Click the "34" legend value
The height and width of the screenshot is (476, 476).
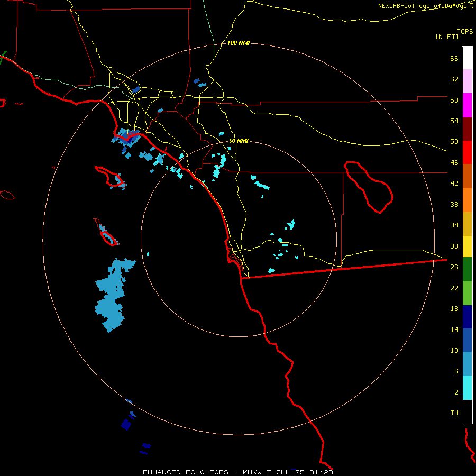pyautogui.click(x=454, y=225)
